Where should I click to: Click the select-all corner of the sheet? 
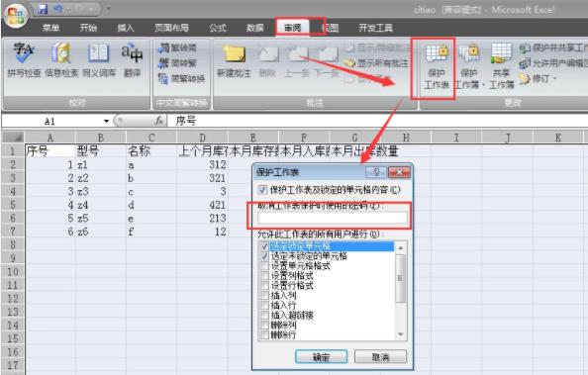tap(14, 137)
